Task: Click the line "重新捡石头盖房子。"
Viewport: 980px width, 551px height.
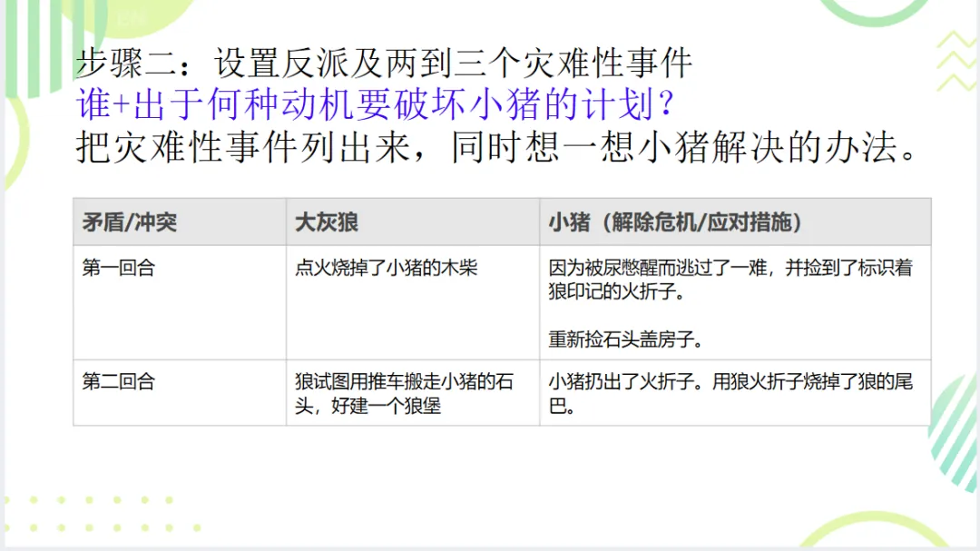Action: (x=625, y=339)
